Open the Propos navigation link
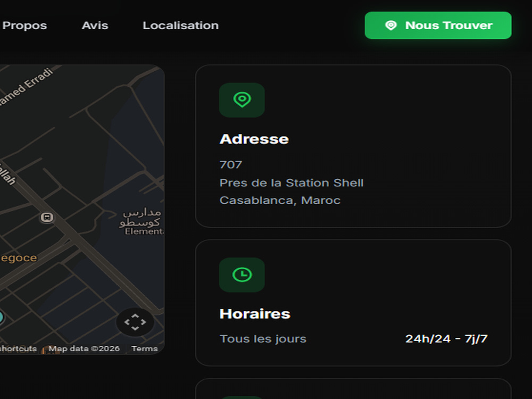 point(24,26)
